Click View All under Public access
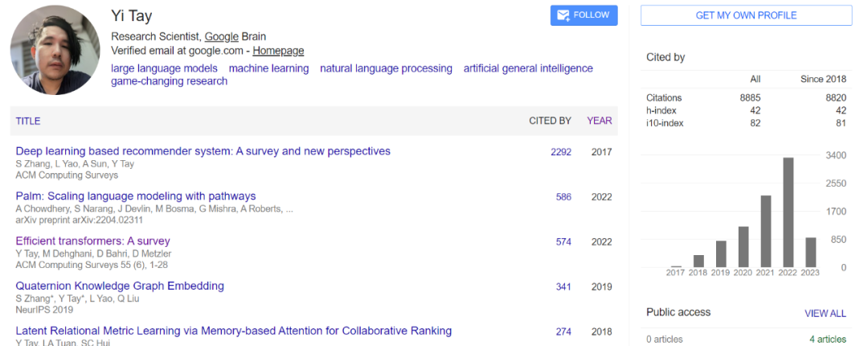The width and height of the screenshot is (868, 346). [825, 313]
